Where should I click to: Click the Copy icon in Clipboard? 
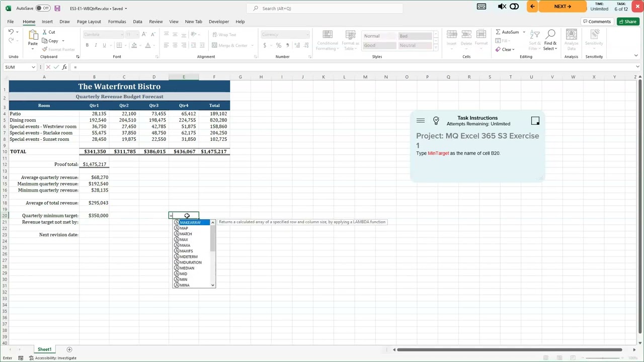click(x=45, y=41)
